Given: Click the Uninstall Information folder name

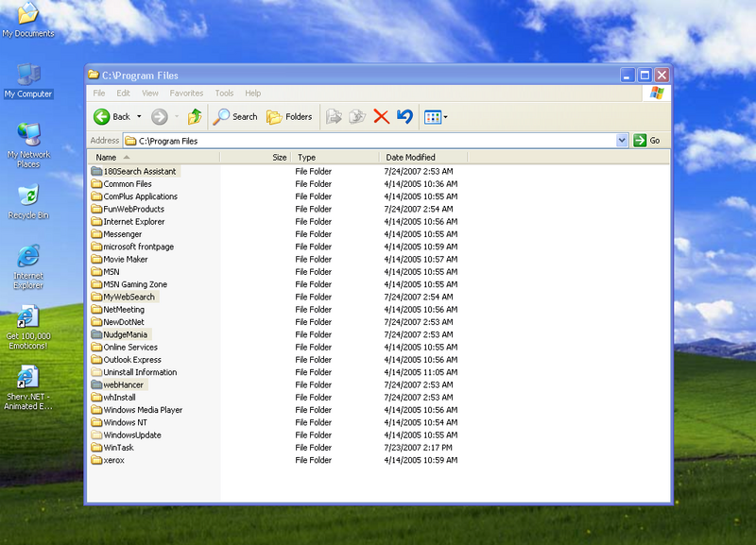Looking at the screenshot, I should 140,372.
